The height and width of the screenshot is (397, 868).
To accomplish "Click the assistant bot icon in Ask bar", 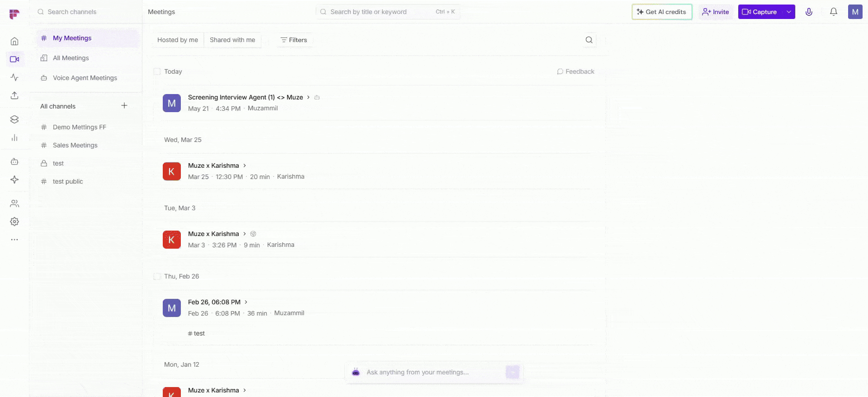I will (356, 372).
